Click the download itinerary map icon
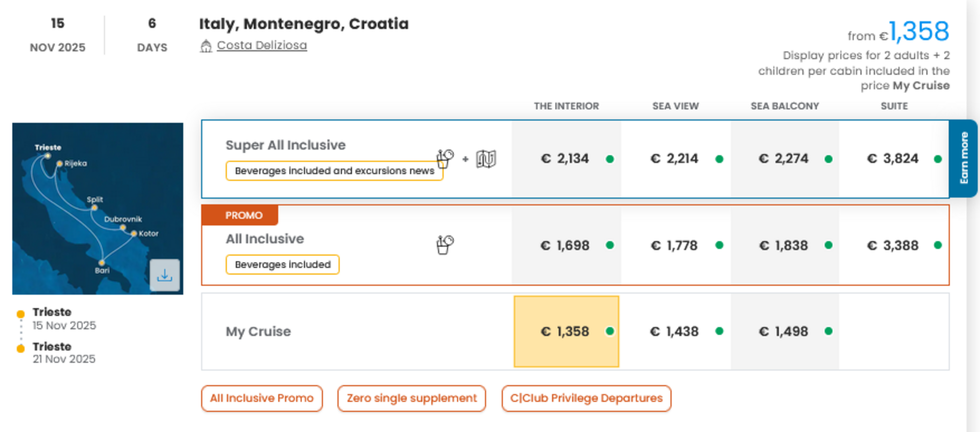The height and width of the screenshot is (432, 980). pyautogui.click(x=164, y=275)
